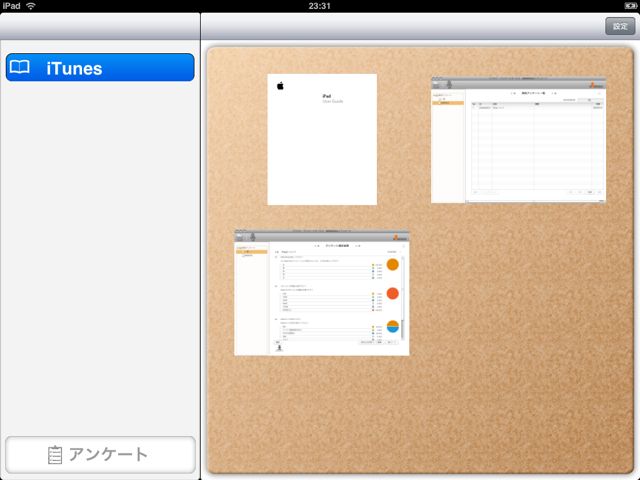Click the battery icon in the status bar
The image size is (640, 480).
630,6
